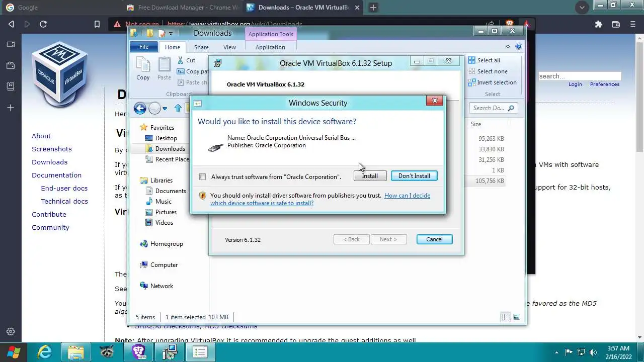Screen dimensions: 644x362
Task: Go back in Explorer navigation
Action: [140, 108]
